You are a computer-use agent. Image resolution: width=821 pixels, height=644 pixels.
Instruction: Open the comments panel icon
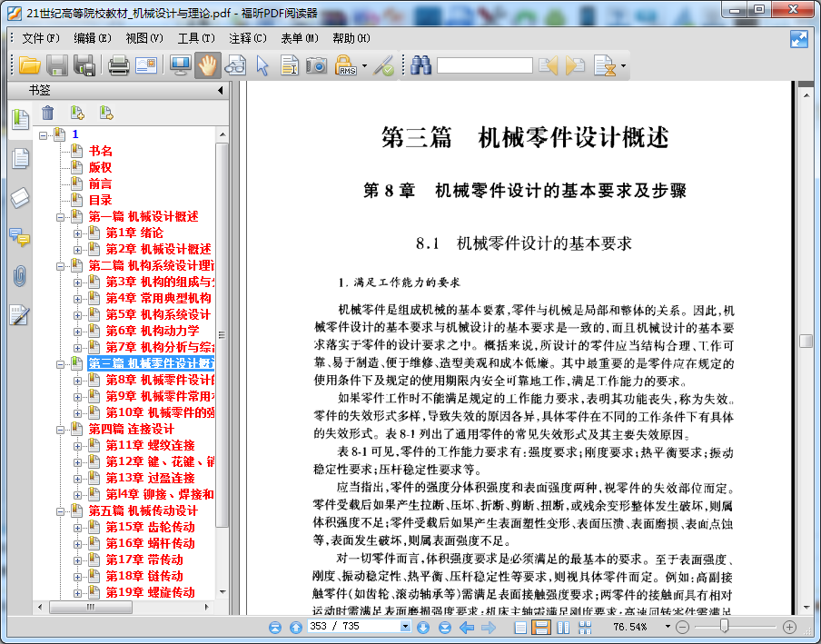(20, 237)
